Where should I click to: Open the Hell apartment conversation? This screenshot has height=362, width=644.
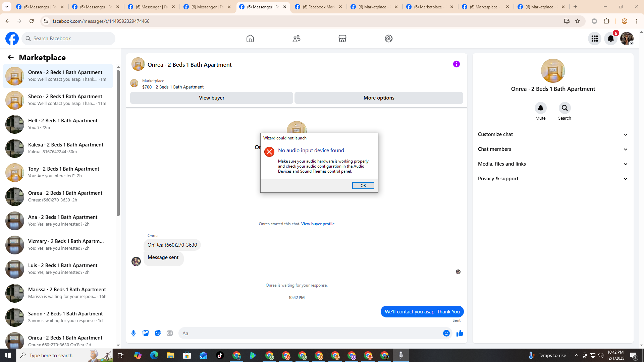pos(58,124)
